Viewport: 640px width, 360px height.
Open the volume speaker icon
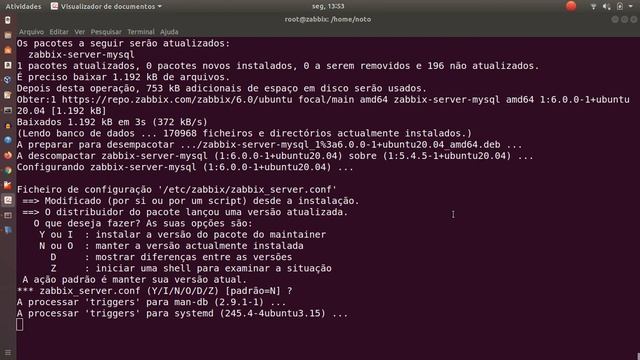(607, 7)
